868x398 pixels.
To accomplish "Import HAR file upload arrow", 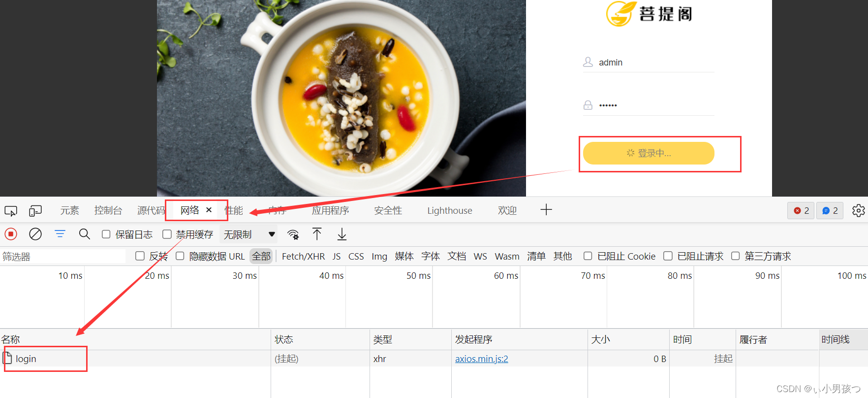I will [317, 234].
